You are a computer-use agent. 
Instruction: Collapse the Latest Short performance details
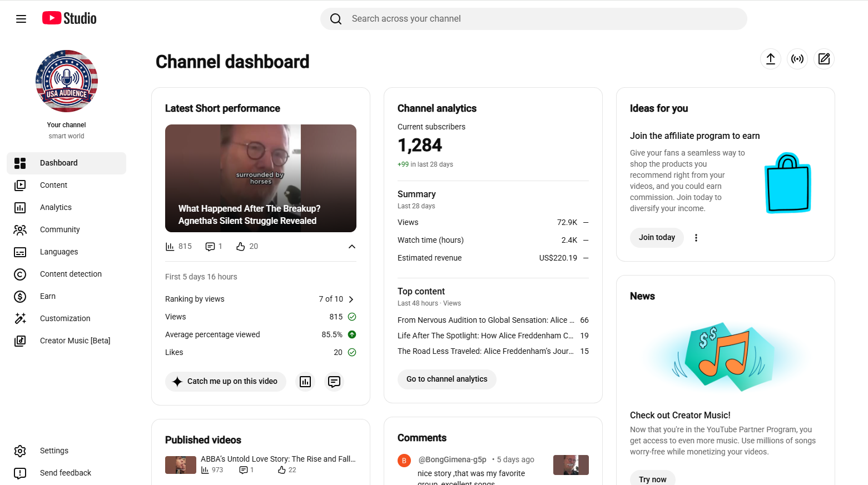coord(352,247)
